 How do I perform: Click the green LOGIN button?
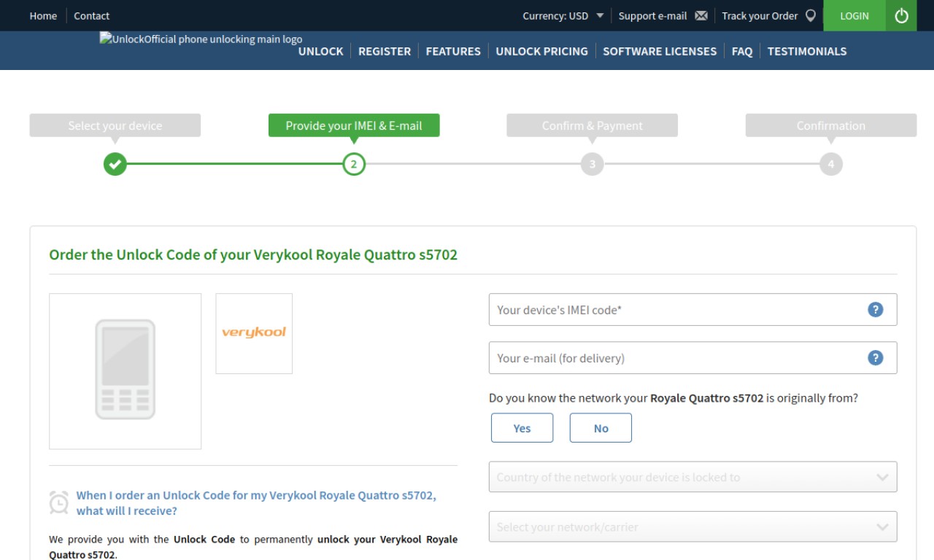coord(854,15)
